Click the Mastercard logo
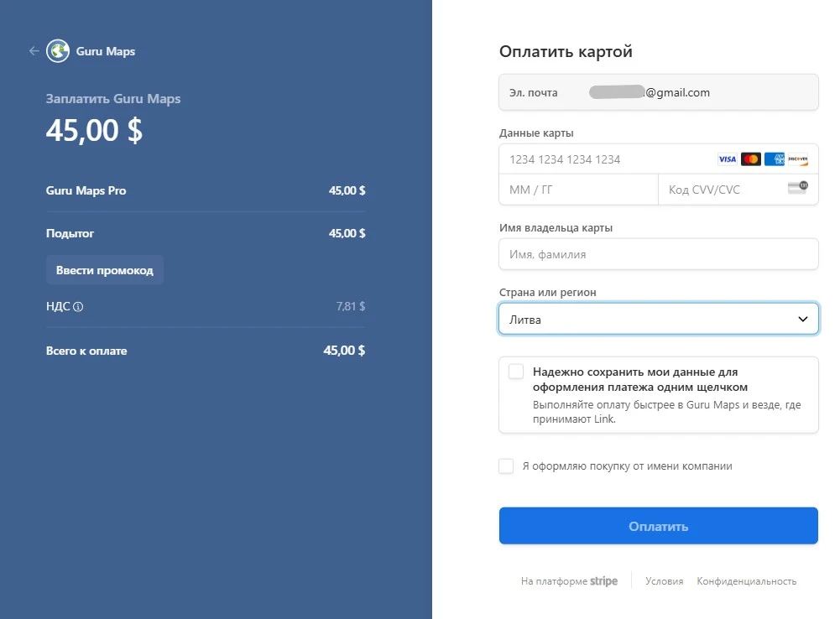 coord(750,159)
